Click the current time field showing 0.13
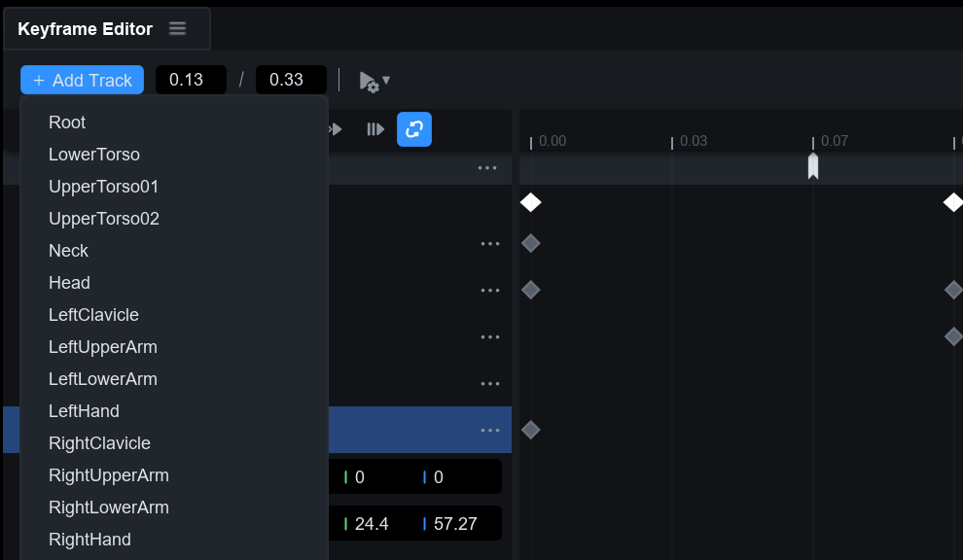This screenshot has width=963, height=560. [190, 80]
